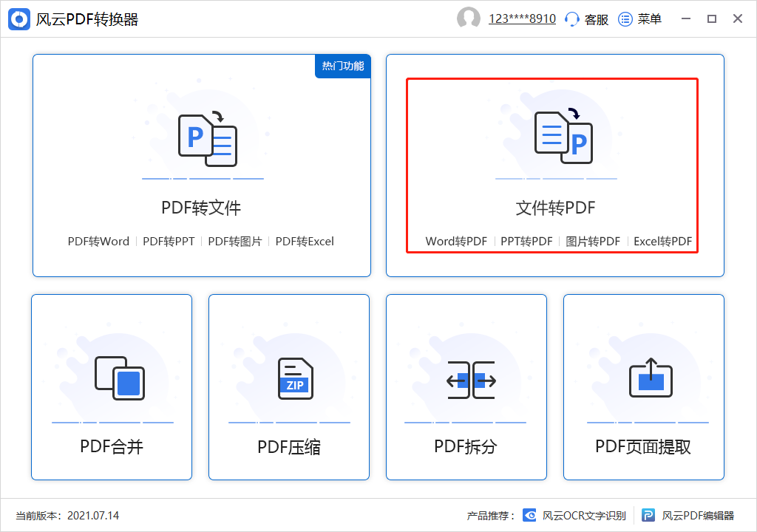Open the 文件转PDF card title
Viewport: 757px width, 532px height.
pos(556,208)
